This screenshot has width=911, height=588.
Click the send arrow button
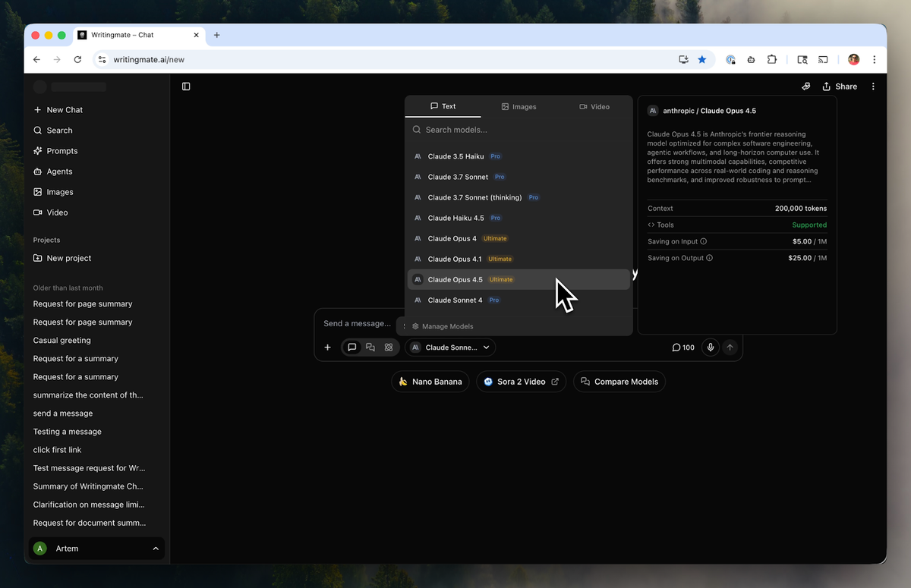tap(730, 347)
